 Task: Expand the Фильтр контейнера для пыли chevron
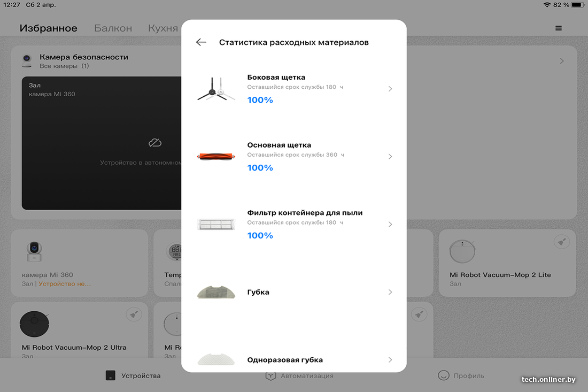click(390, 224)
